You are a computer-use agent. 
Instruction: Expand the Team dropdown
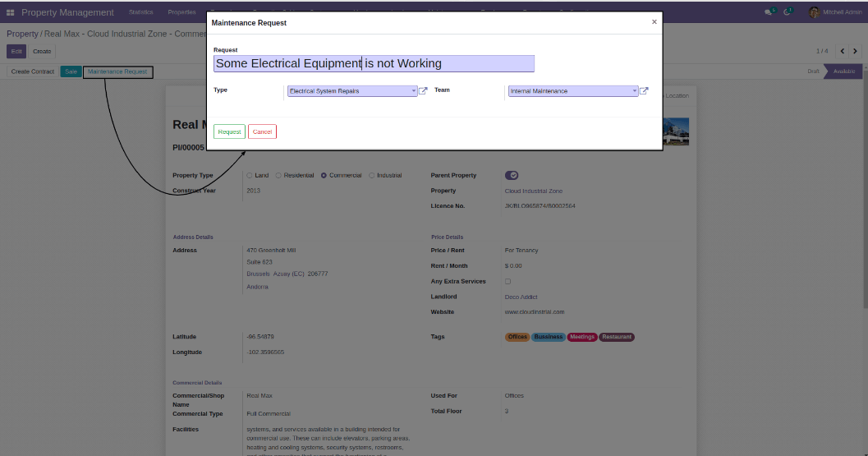click(635, 91)
